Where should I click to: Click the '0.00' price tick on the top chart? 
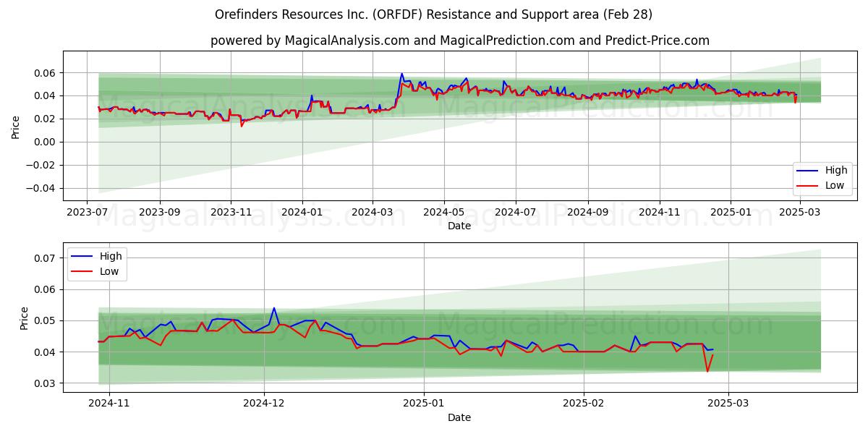coord(45,142)
